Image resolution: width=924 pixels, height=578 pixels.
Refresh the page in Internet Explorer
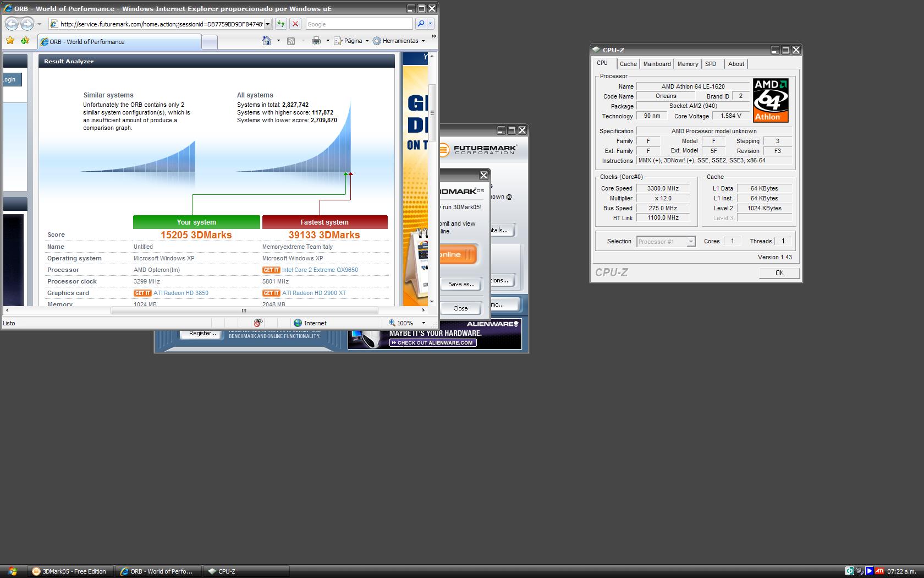[x=281, y=24]
